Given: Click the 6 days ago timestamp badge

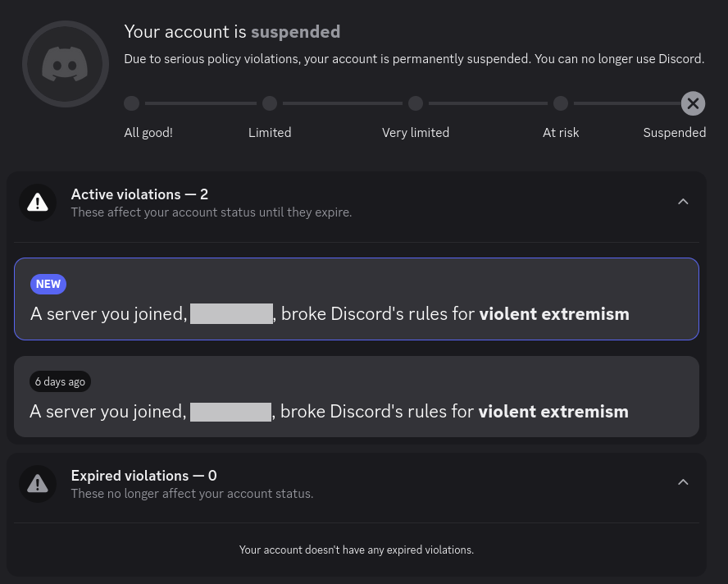Looking at the screenshot, I should (x=60, y=381).
